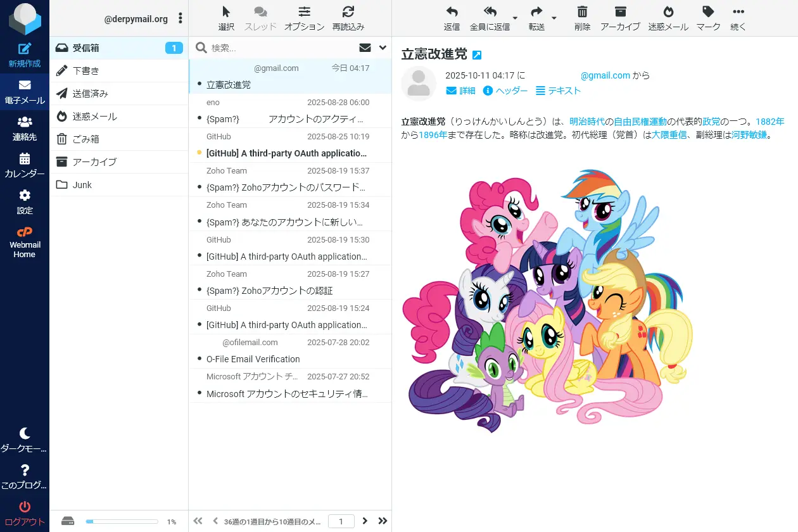798x532 pixels.
Task: Toggle ダークモード dark mode
Action: pos(24,434)
